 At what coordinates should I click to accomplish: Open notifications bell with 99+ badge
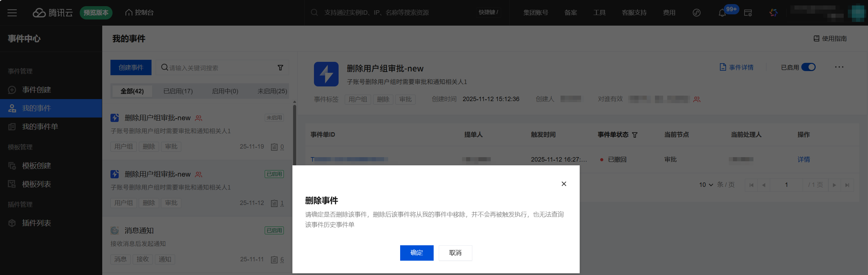click(722, 13)
